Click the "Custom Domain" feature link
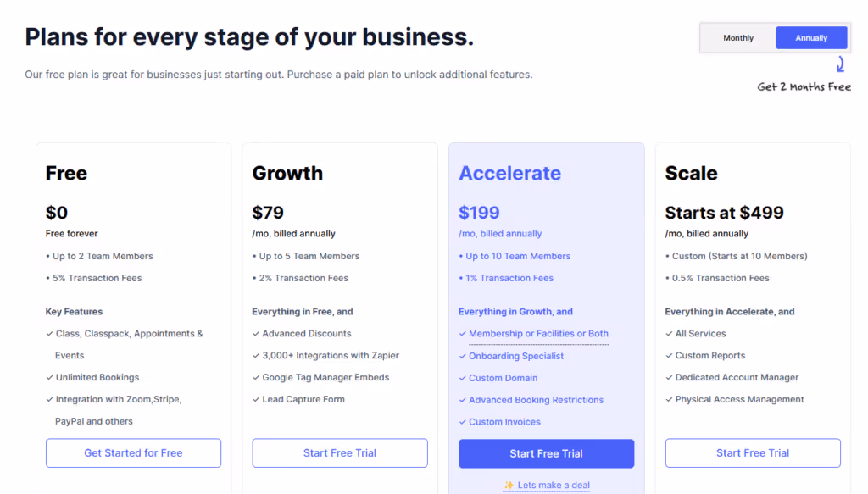This screenshot has height=494, width=868. [504, 378]
